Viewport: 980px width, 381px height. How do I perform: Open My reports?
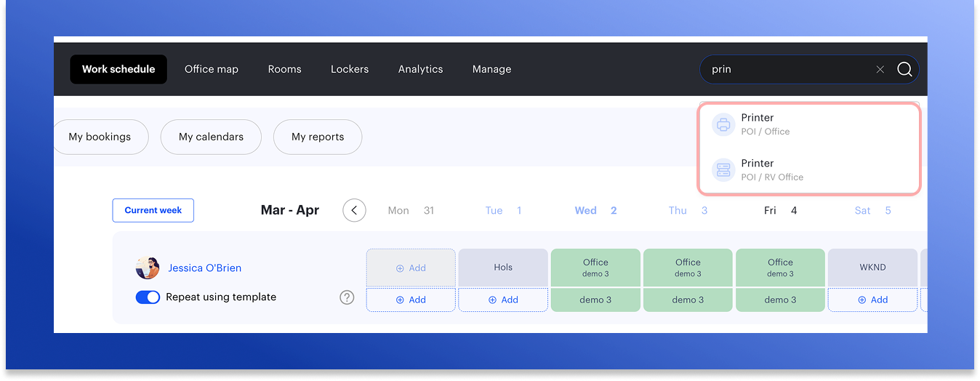click(317, 137)
